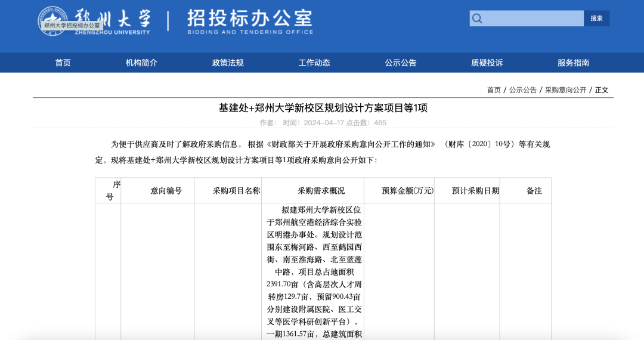Navigate to 公示公告 in main menu

click(401, 63)
